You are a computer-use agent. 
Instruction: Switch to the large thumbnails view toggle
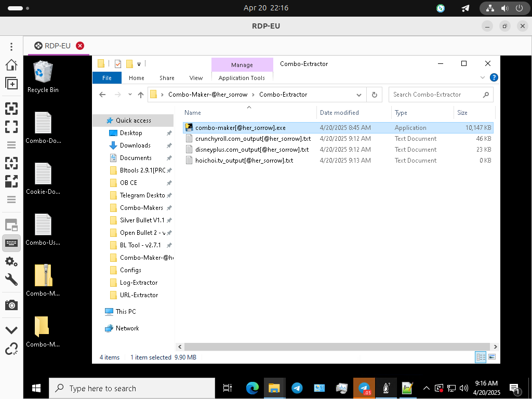click(492, 357)
